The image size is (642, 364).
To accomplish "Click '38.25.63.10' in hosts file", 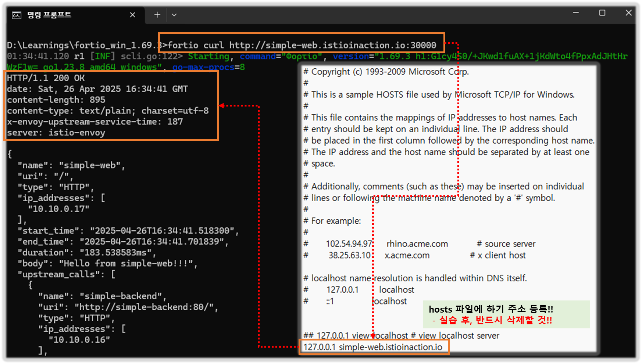I will point(350,255).
